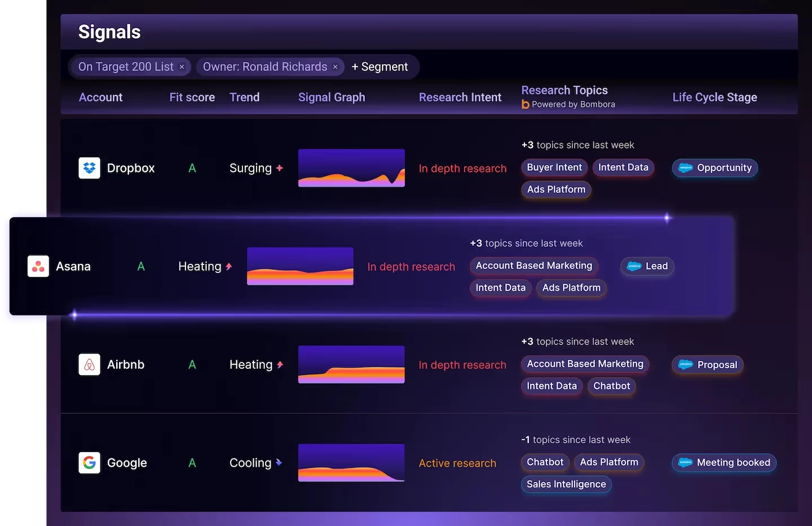Viewport: 812px width, 526px height.
Task: Click the Meeting booked badge
Action: [724, 463]
